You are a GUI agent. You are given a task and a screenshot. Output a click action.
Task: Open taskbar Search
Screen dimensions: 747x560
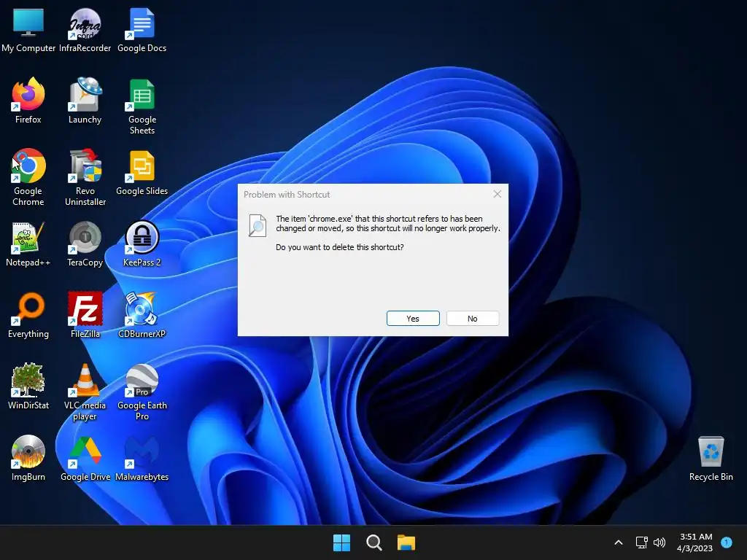tap(374, 542)
